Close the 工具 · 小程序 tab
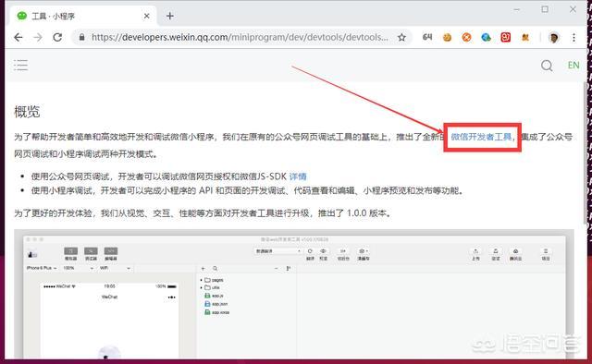Viewport: 592px width, 364px height. point(146,16)
